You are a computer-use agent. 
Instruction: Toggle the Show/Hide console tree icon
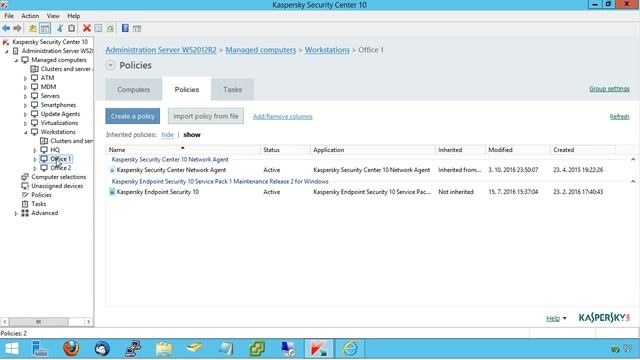(45, 28)
